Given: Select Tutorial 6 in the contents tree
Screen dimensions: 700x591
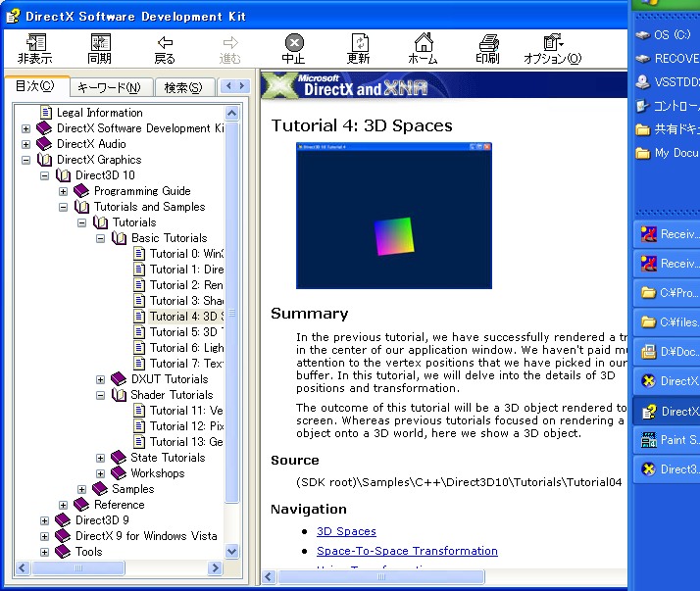Looking at the screenshot, I should (x=186, y=348).
